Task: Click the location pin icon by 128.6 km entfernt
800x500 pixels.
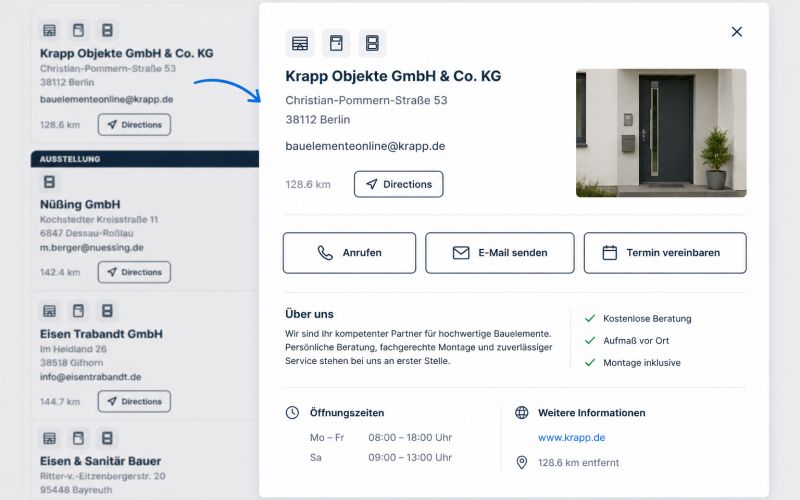Action: coord(521,463)
